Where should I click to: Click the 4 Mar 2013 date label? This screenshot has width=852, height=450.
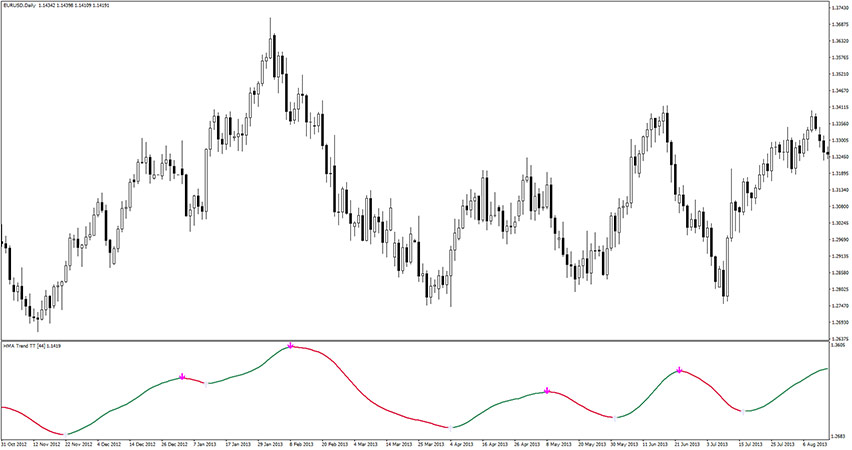point(366,444)
